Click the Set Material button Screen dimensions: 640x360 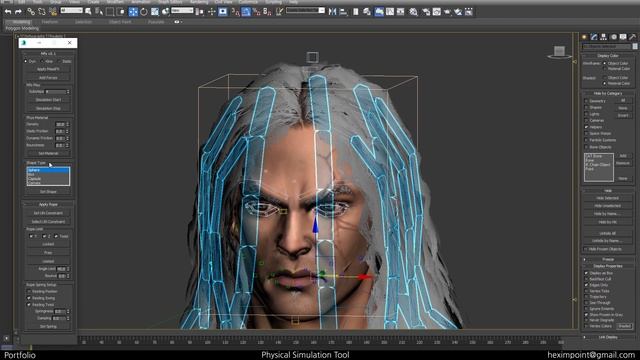[48, 153]
